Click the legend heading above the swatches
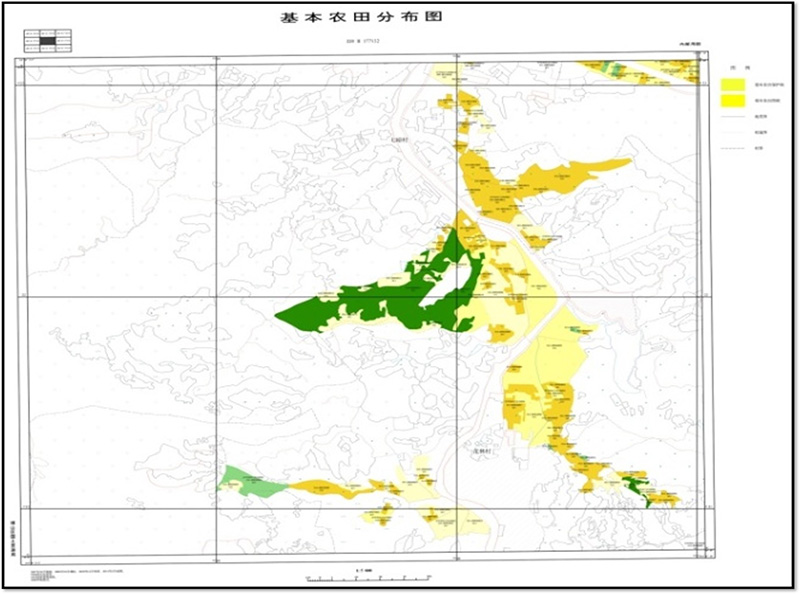Screen dimensions: 800x594 pyautogui.click(x=740, y=70)
